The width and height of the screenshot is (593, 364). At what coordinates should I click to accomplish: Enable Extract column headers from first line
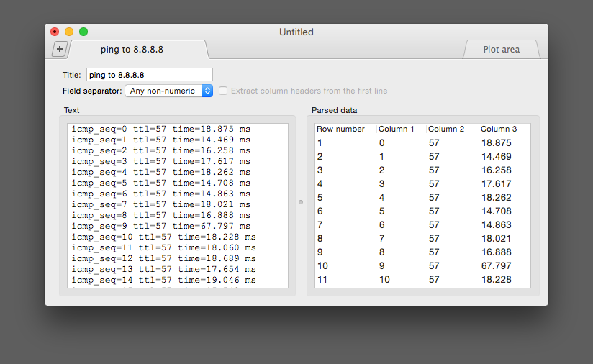pyautogui.click(x=225, y=91)
